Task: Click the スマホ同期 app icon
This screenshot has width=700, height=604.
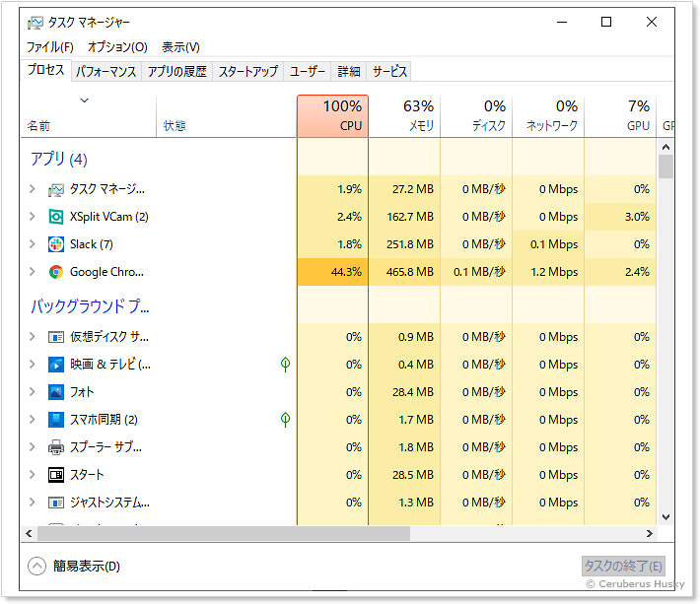Action: click(56, 420)
